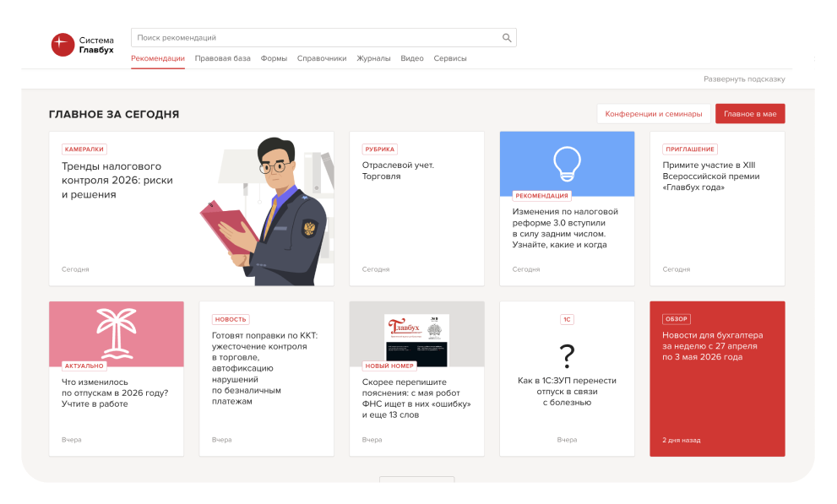The image size is (837, 504).
Task: Click the ОБЗОР tag on red card
Action: tap(677, 319)
